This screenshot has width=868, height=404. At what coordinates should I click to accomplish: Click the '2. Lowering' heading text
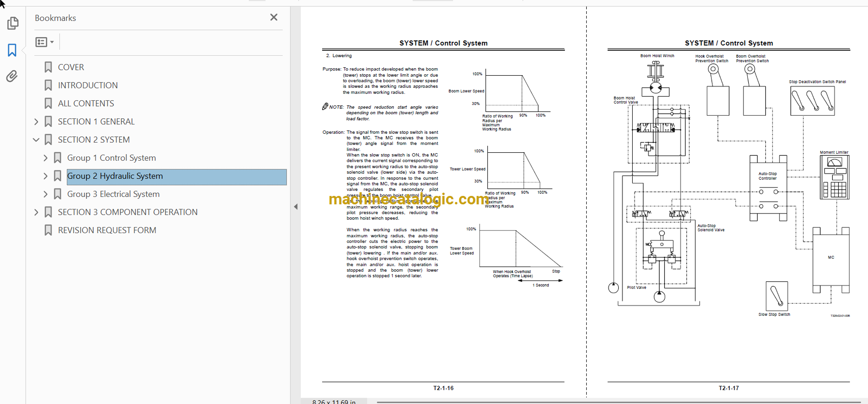click(339, 56)
